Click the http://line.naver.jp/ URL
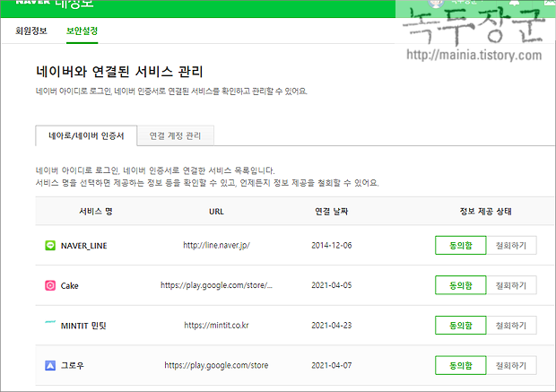The height and width of the screenshot is (392, 556). coord(217,246)
